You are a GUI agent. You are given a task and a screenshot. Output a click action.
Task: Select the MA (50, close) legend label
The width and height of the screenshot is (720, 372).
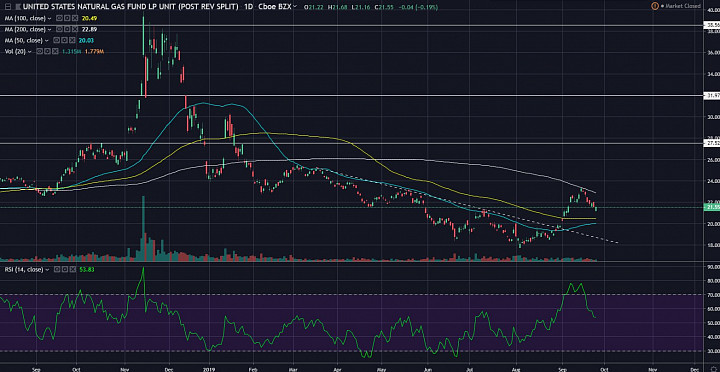23,40
